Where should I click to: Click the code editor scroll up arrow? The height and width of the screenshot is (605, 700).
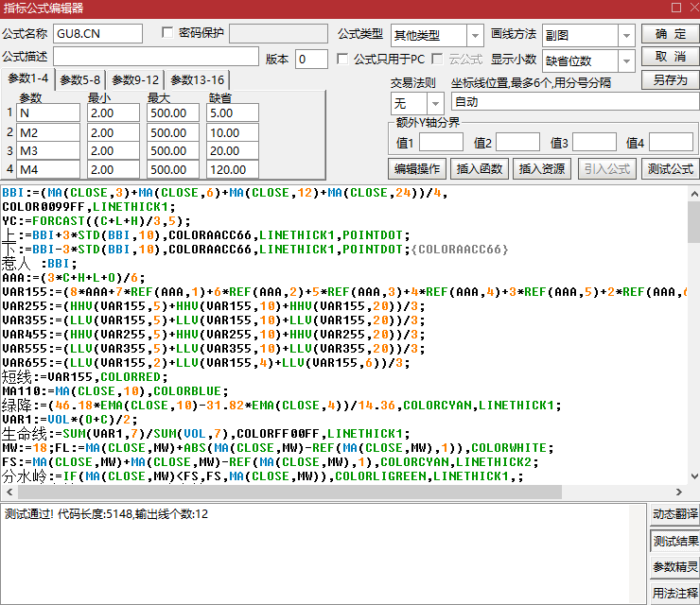pyautogui.click(x=694, y=194)
